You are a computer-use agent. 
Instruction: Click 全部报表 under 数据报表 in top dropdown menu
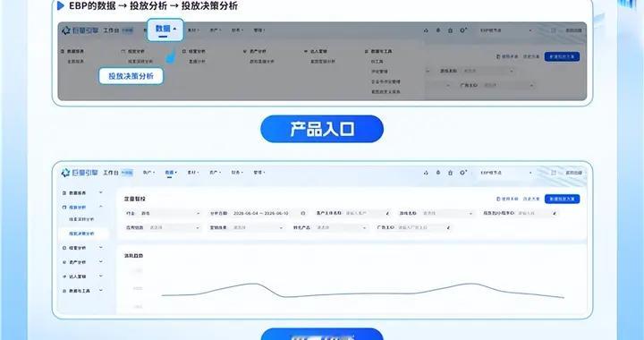(75, 62)
